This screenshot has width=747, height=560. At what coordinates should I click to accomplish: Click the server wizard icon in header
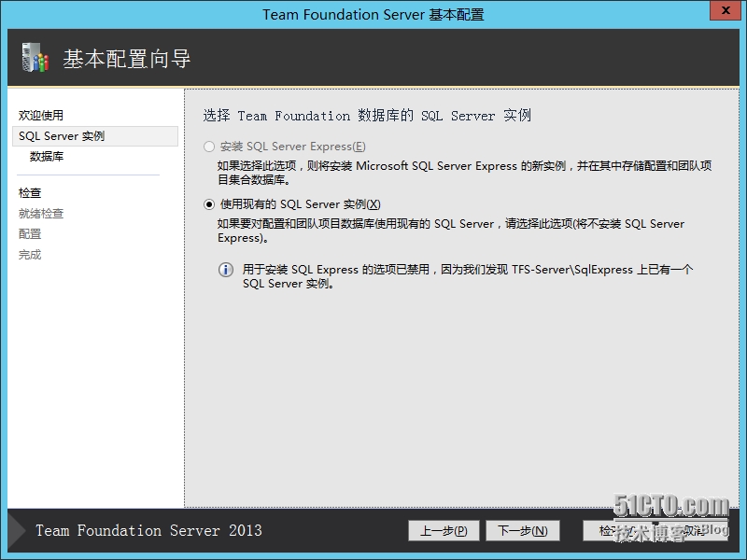pos(35,58)
